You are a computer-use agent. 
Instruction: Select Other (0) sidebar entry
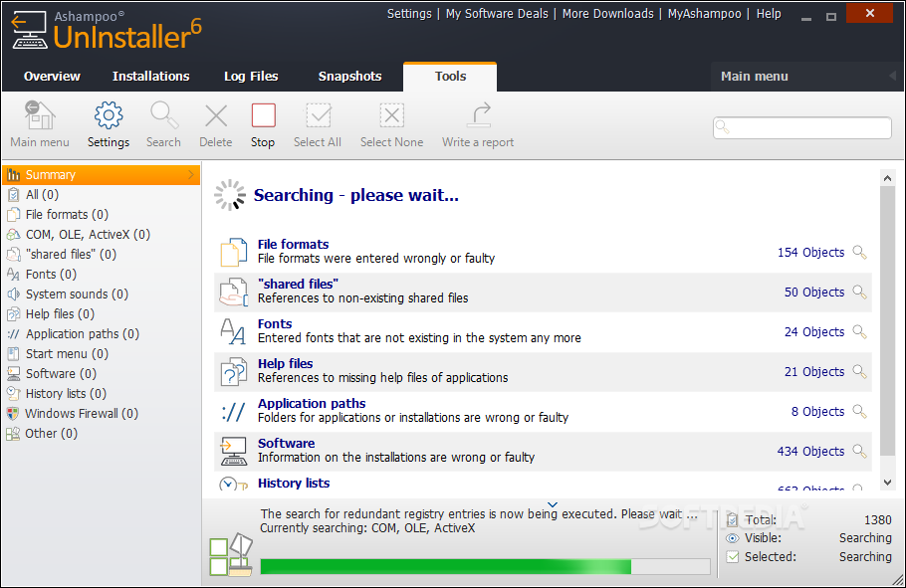pyautogui.click(x=102, y=434)
